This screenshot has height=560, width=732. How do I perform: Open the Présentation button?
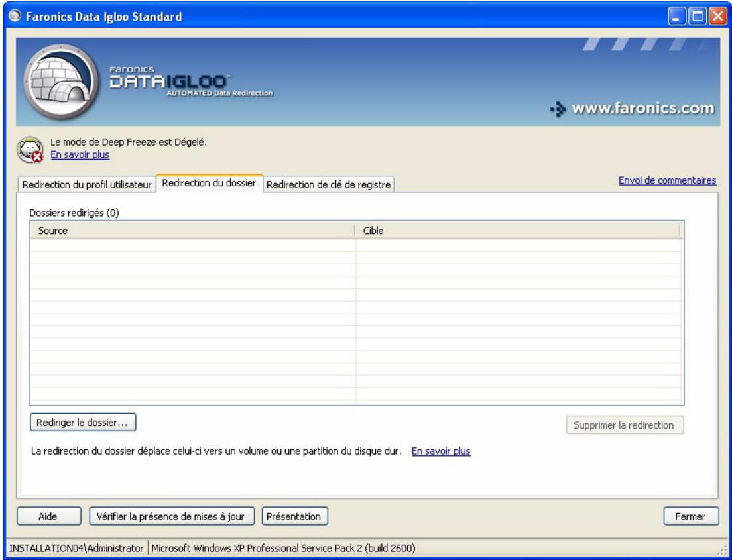(294, 516)
